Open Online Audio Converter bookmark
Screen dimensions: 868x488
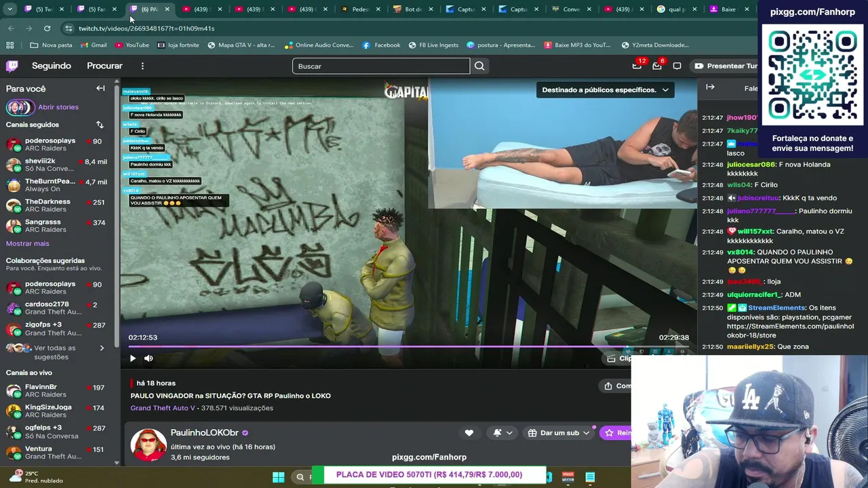[x=319, y=45]
